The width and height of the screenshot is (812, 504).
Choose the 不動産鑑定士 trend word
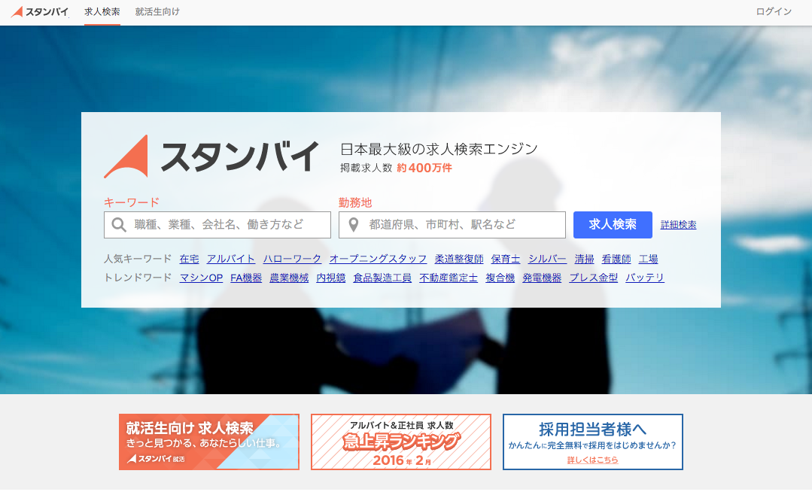(x=449, y=278)
